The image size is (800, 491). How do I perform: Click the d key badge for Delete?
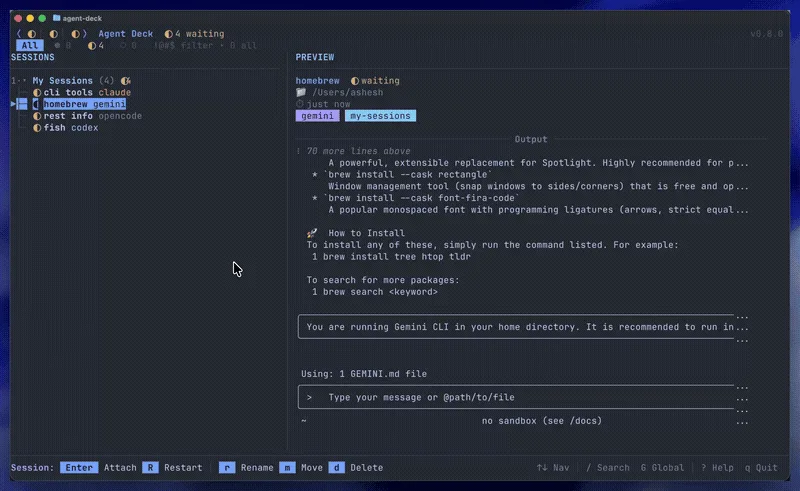click(x=337, y=468)
